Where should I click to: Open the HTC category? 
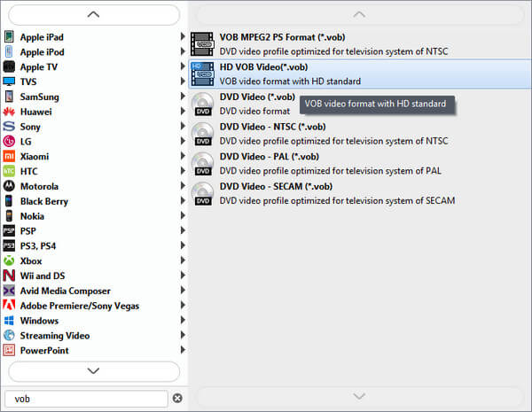(94, 171)
